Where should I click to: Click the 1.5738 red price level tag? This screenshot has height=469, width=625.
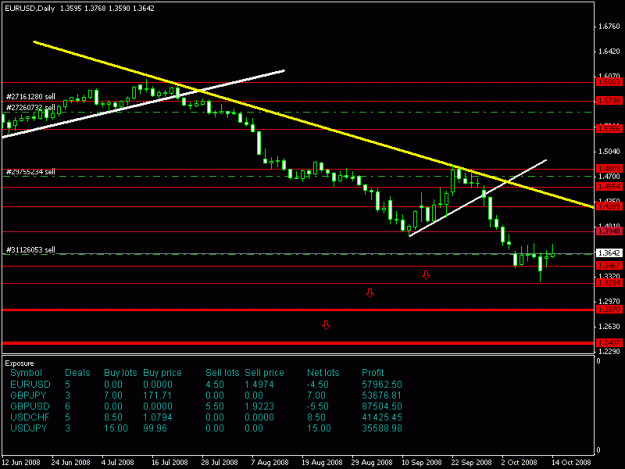[x=609, y=101]
